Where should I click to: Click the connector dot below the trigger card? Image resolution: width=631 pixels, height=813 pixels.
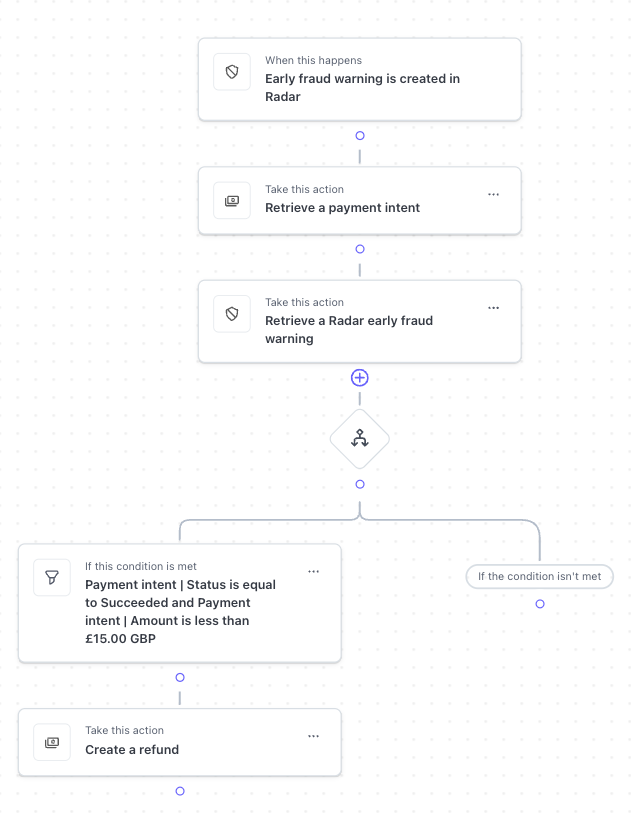tap(360, 135)
